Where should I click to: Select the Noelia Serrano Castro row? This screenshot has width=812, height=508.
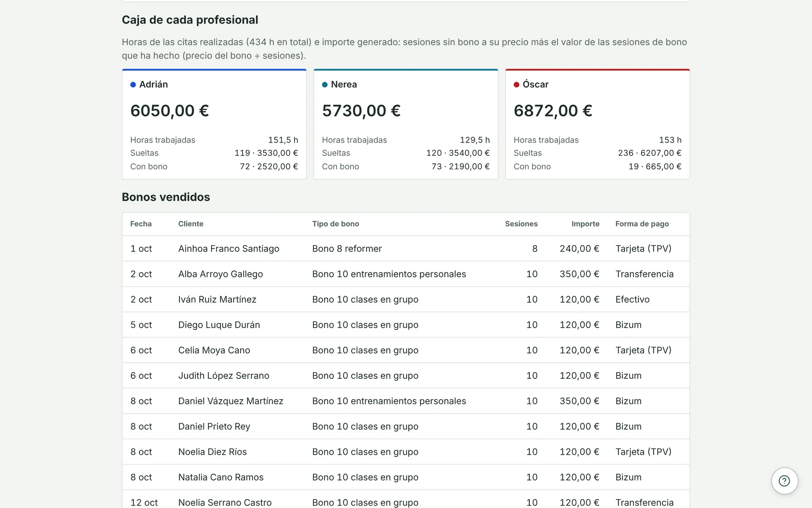coord(406,499)
